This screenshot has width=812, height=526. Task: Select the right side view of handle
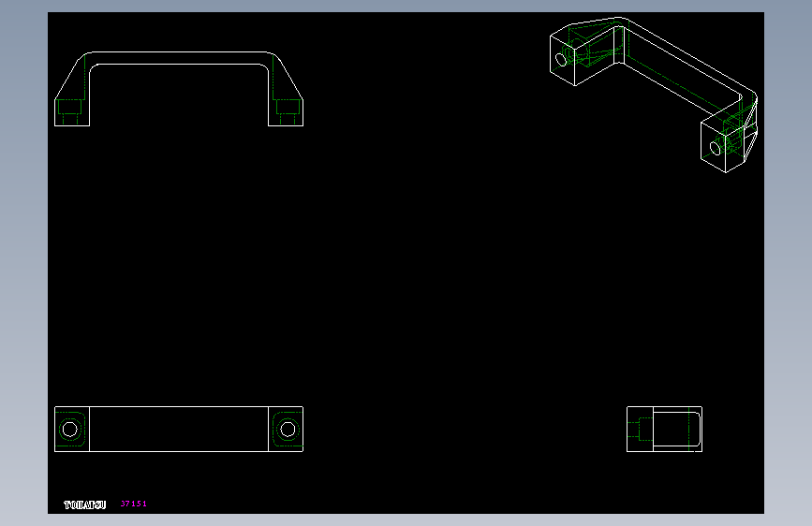tap(664, 430)
